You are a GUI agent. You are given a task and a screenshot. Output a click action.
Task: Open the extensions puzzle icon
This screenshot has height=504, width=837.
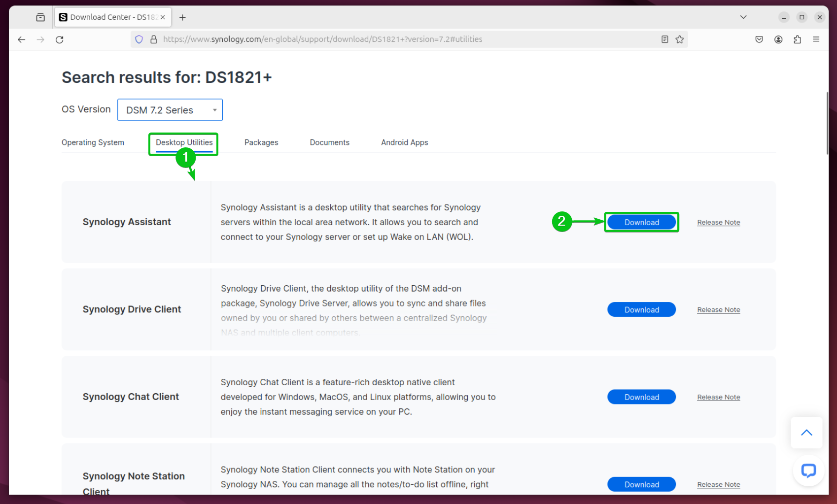click(797, 39)
